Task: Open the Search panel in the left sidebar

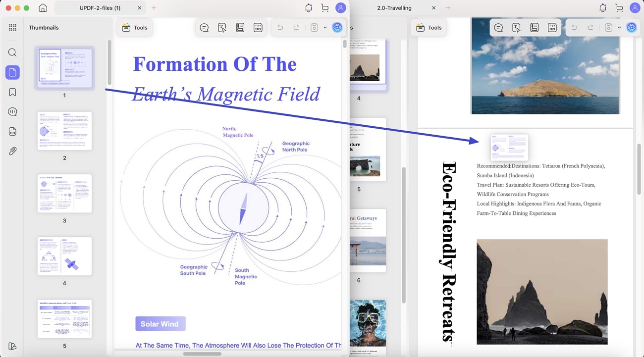Action: 12,52
